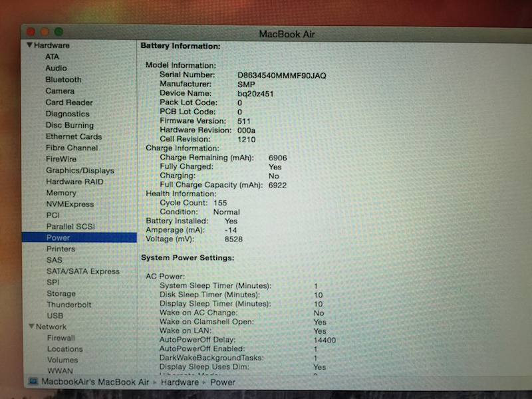Click the Full Charge Capacity value 6922
The height and width of the screenshot is (399, 532).
[277, 186]
